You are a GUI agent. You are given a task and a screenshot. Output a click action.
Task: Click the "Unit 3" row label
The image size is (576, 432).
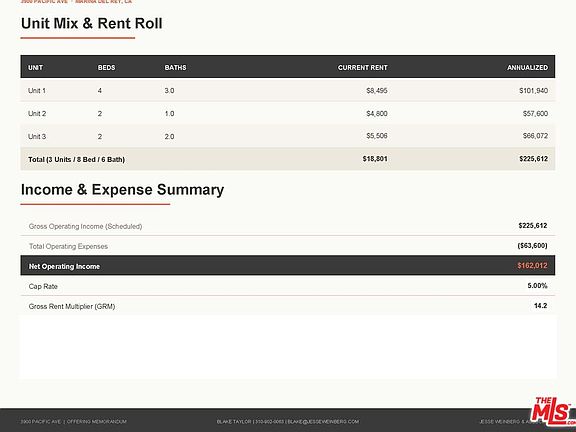click(x=37, y=136)
